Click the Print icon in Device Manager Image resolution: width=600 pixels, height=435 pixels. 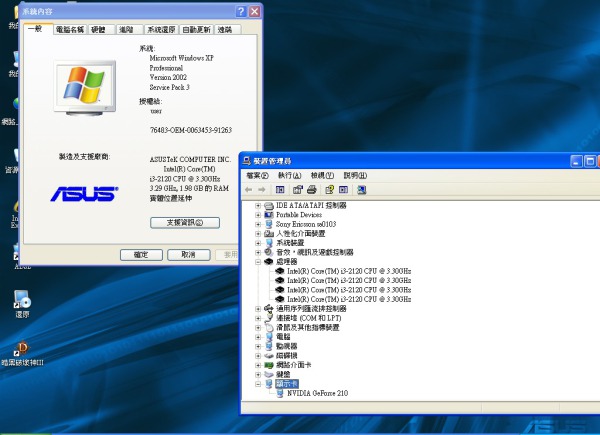coord(311,189)
